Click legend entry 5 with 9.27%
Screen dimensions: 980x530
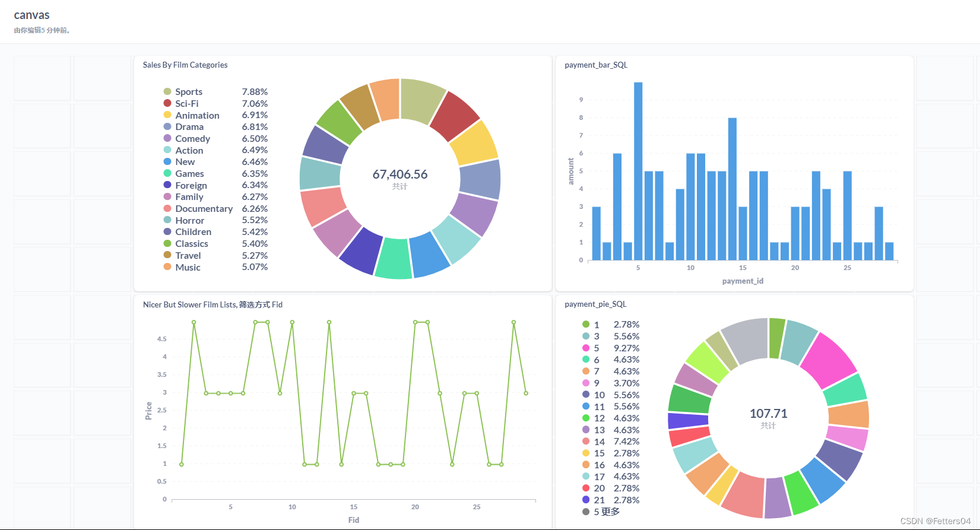[611, 348]
